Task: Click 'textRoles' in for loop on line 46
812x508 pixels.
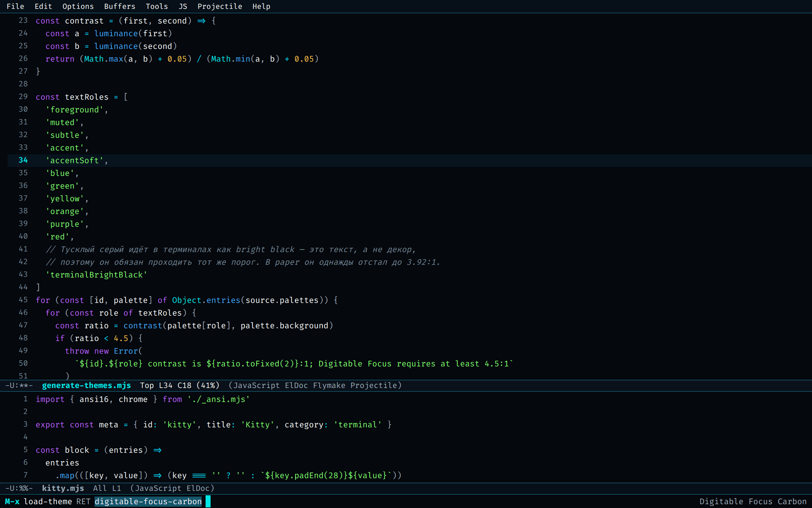Action: coord(160,313)
